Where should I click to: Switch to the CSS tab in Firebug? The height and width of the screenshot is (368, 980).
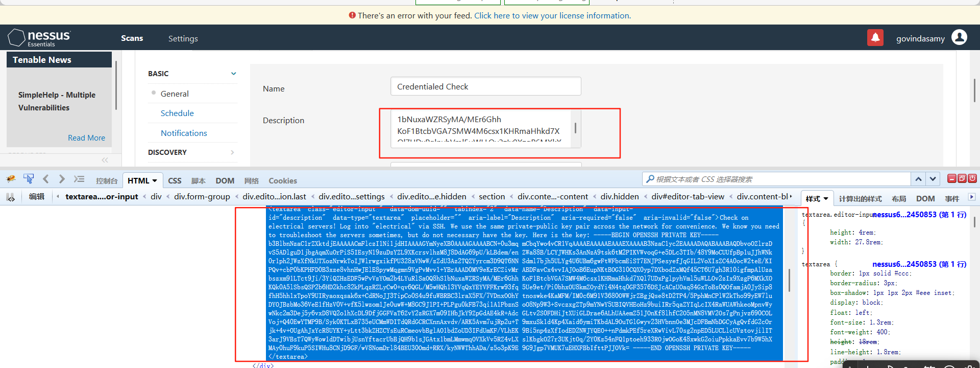[x=175, y=181]
